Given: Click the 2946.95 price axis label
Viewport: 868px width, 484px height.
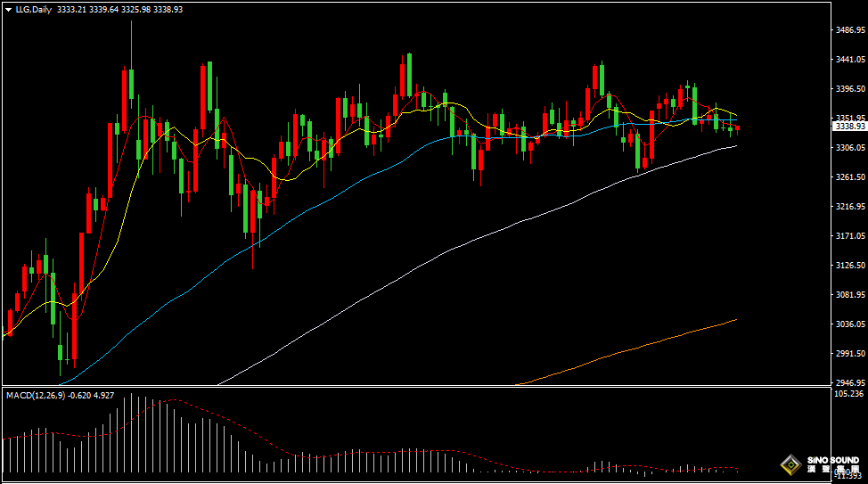Looking at the screenshot, I should click(x=850, y=382).
